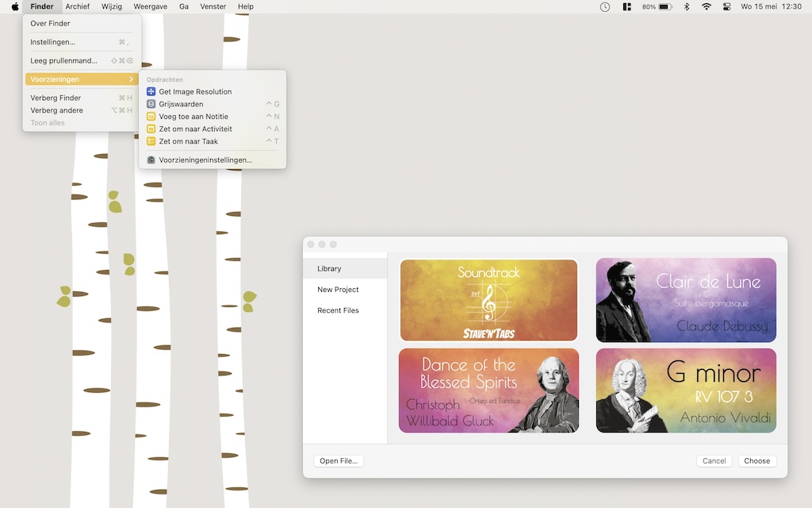Select Over Finder menu item

pyautogui.click(x=81, y=23)
